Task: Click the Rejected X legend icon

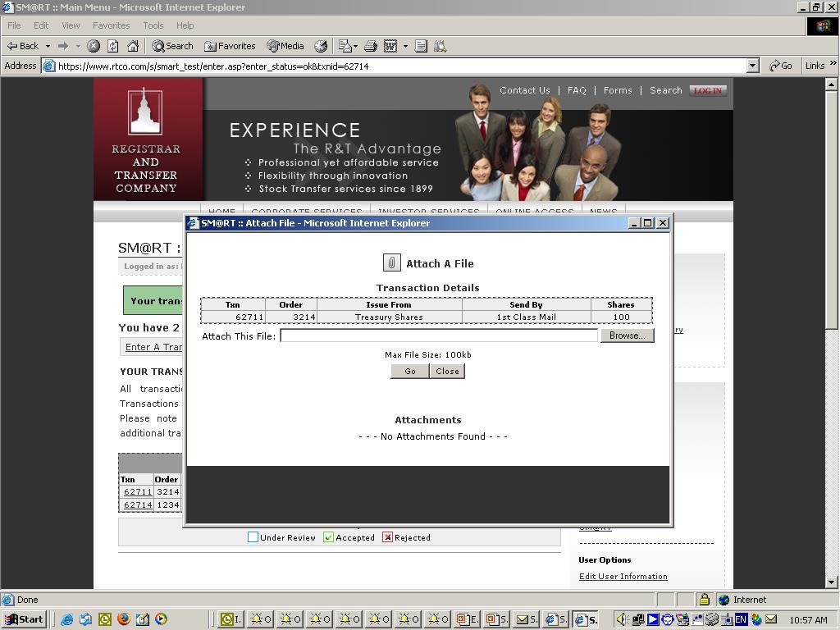Action: (x=387, y=537)
